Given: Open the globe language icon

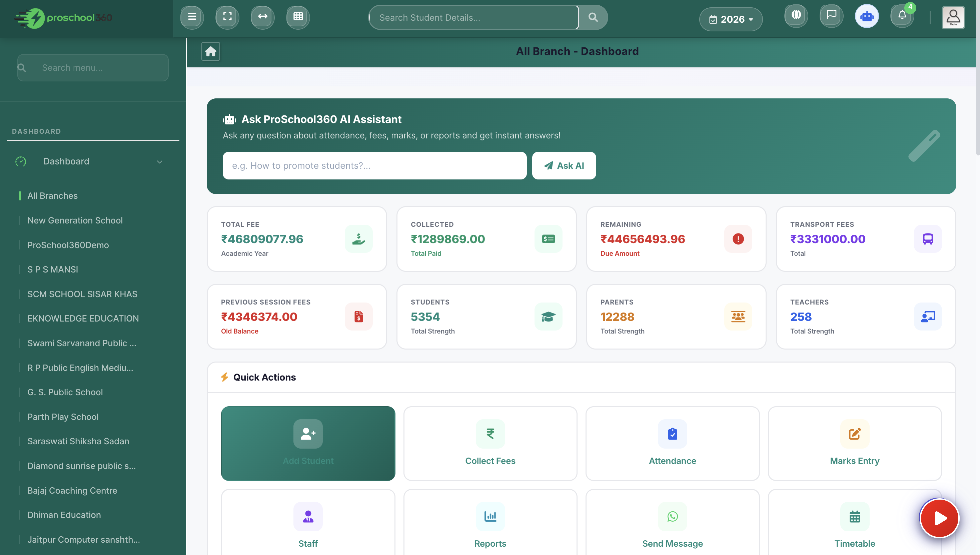Looking at the screenshot, I should click(x=796, y=16).
